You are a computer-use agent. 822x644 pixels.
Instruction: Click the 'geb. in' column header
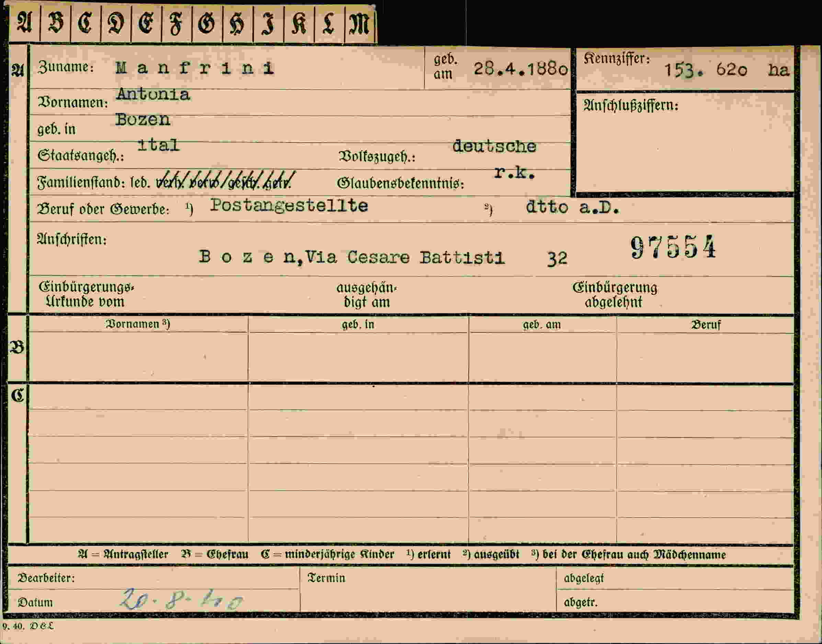click(358, 324)
